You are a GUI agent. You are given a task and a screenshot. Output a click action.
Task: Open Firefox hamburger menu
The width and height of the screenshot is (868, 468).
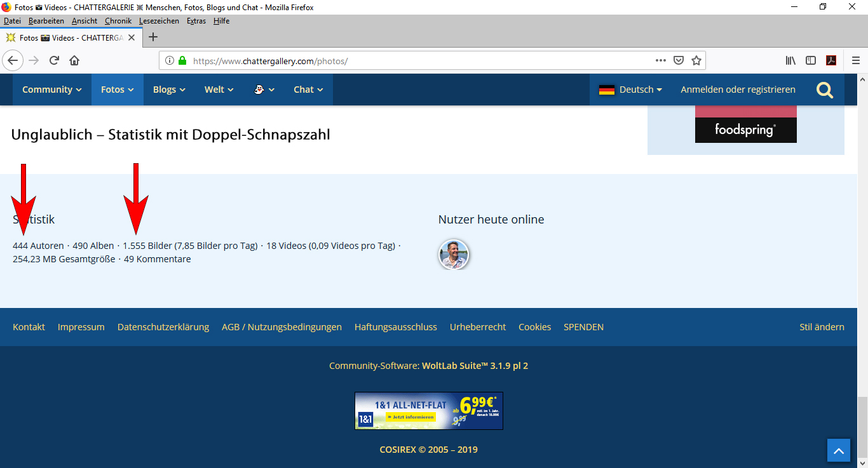[x=855, y=60]
